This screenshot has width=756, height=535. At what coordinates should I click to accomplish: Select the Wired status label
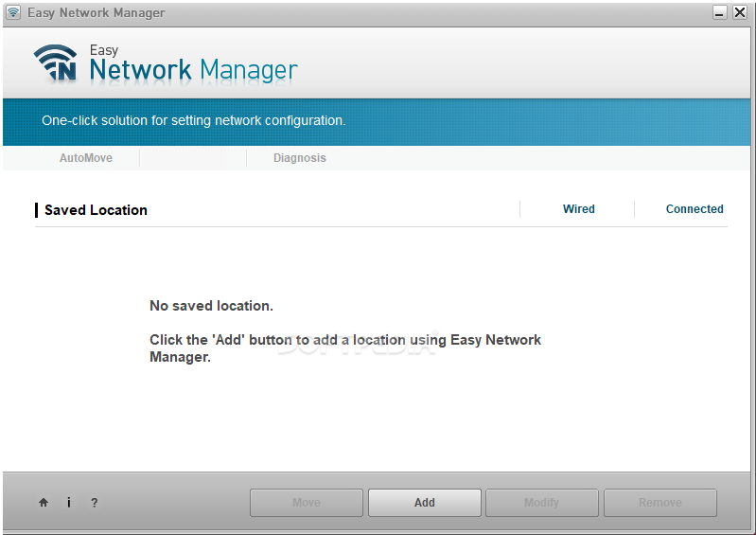(x=578, y=209)
